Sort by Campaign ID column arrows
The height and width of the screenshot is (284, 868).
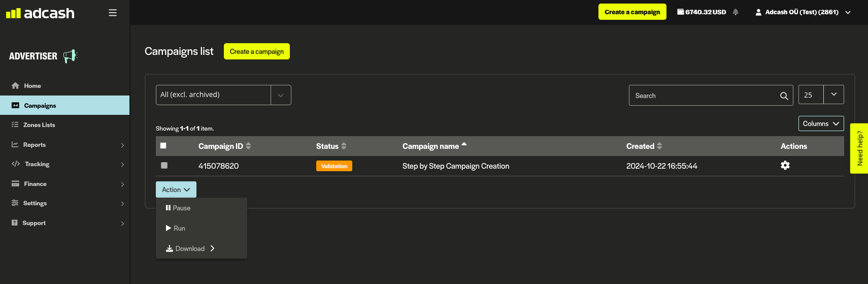point(248,146)
